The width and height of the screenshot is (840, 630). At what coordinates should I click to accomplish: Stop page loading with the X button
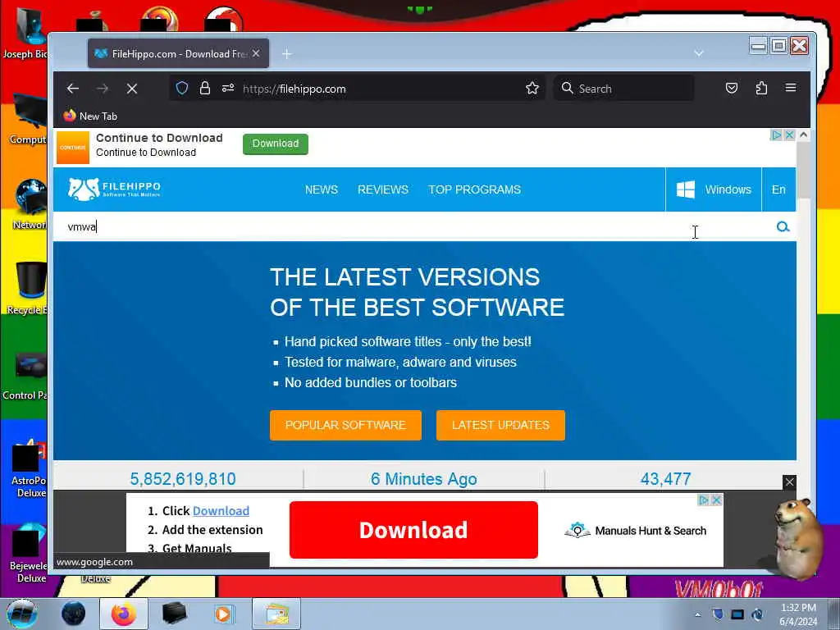[x=132, y=89]
